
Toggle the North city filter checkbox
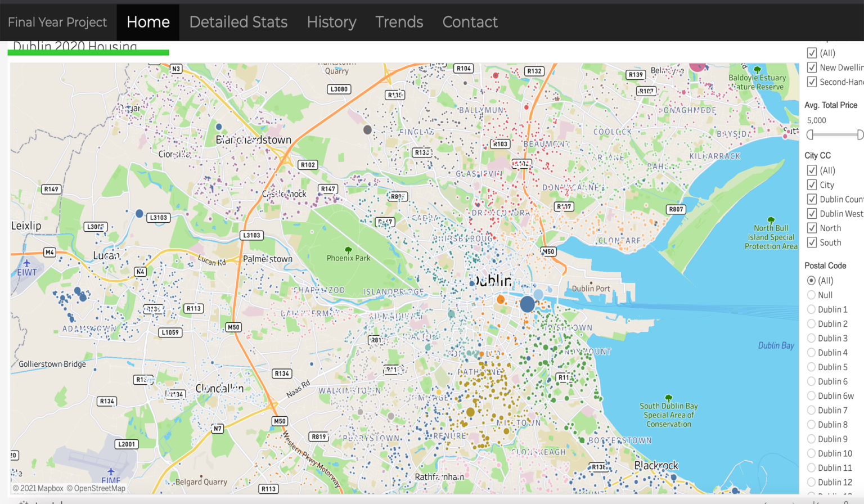pyautogui.click(x=812, y=228)
